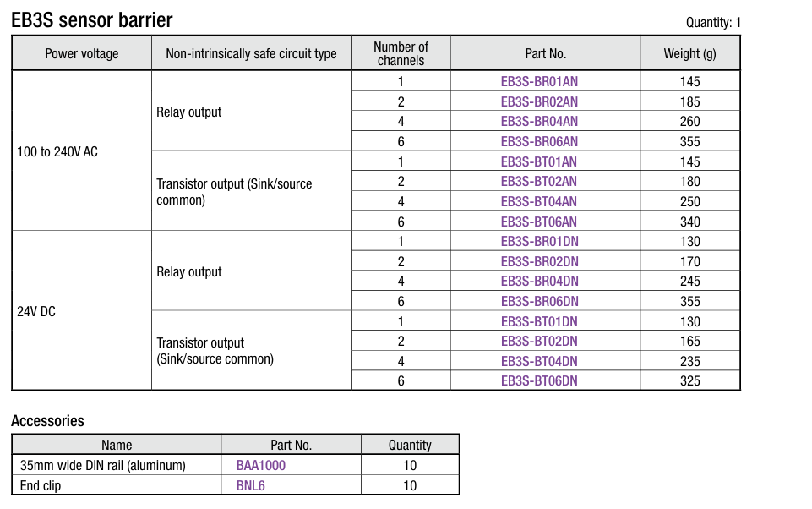Click the Weight (g) column header
Image resolution: width=812 pixels, height=509 pixels.
pos(689,53)
